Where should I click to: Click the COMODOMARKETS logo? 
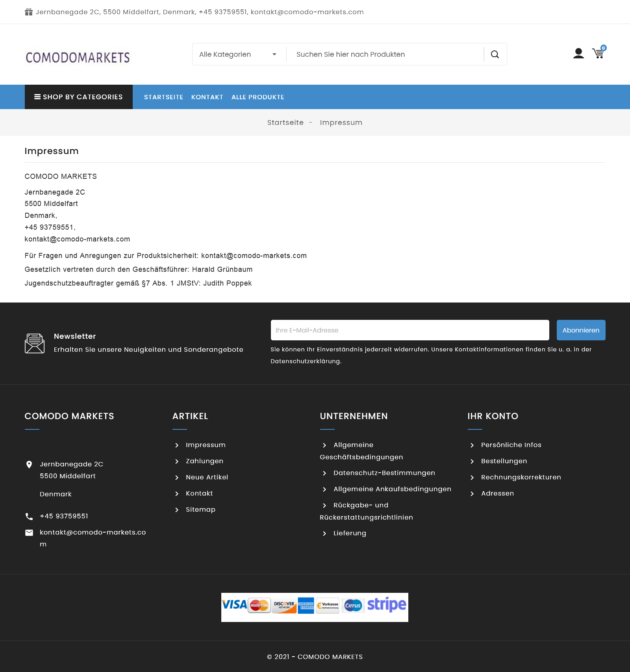[78, 58]
